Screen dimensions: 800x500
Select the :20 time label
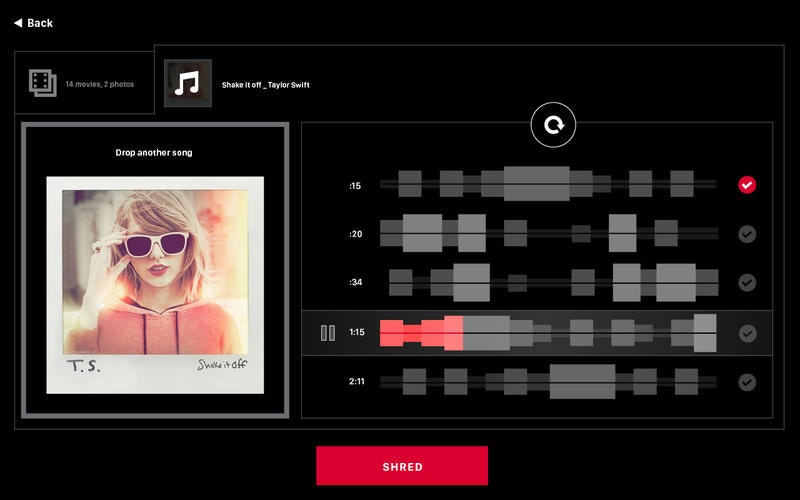(x=356, y=234)
